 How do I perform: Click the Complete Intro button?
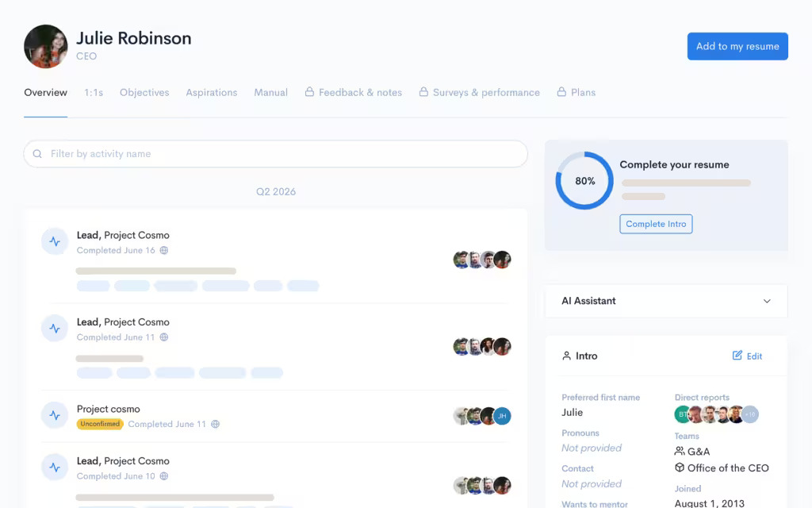point(656,224)
